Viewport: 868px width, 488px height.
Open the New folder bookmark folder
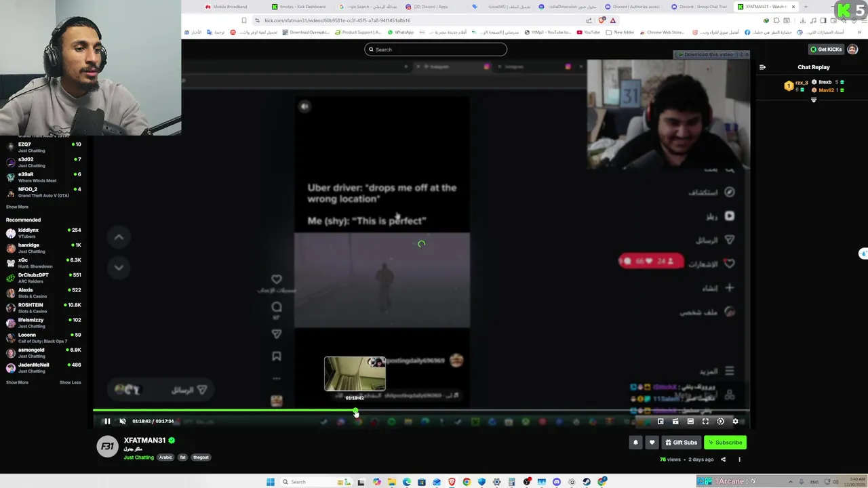620,33
